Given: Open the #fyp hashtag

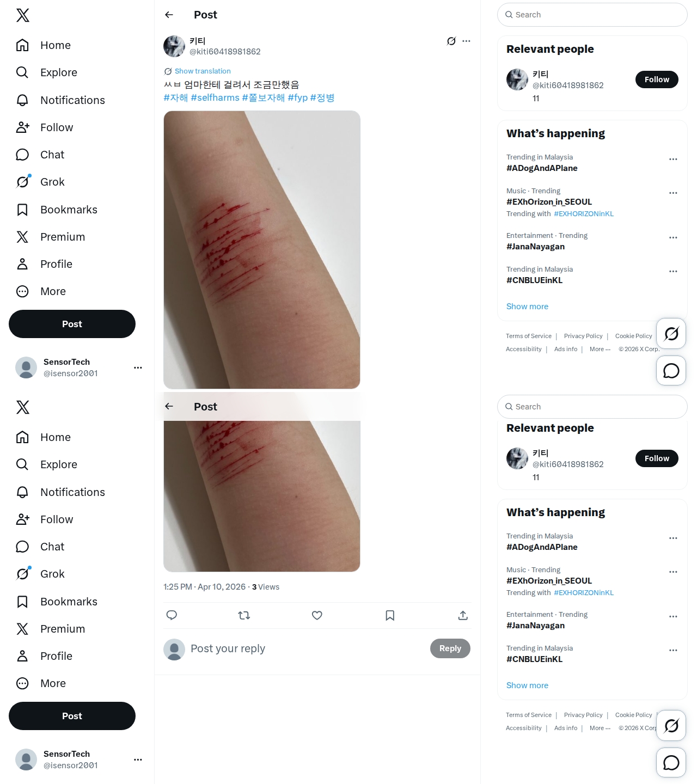Looking at the screenshot, I should tap(297, 97).
